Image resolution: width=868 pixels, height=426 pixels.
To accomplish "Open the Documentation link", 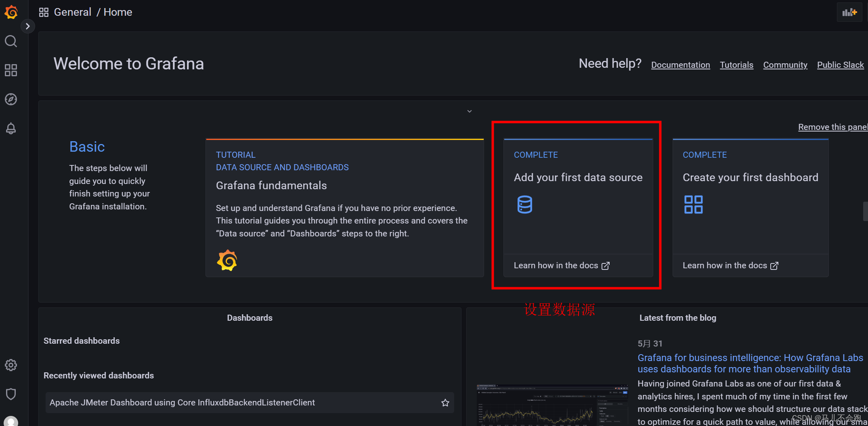I will pyautogui.click(x=680, y=65).
